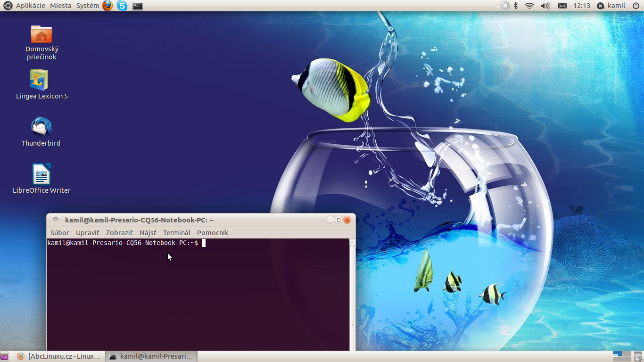Launch Skype from top panel
The width and height of the screenshot is (644, 362).
tap(122, 6)
